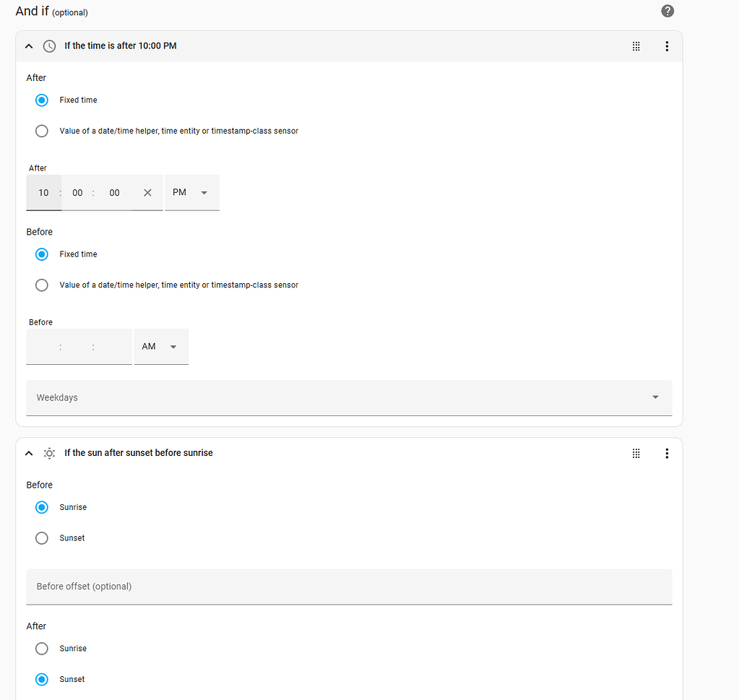Click the empty Before hours field
The width and height of the screenshot is (739, 700).
pyautogui.click(x=44, y=347)
